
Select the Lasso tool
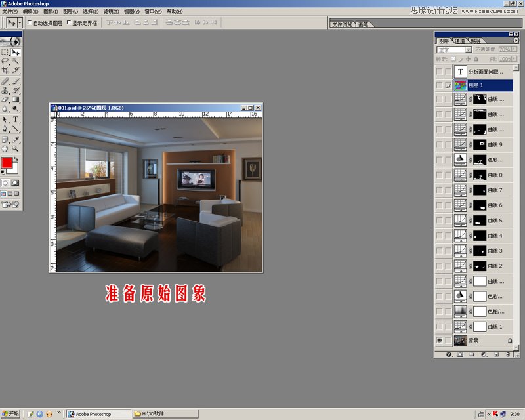(5, 61)
